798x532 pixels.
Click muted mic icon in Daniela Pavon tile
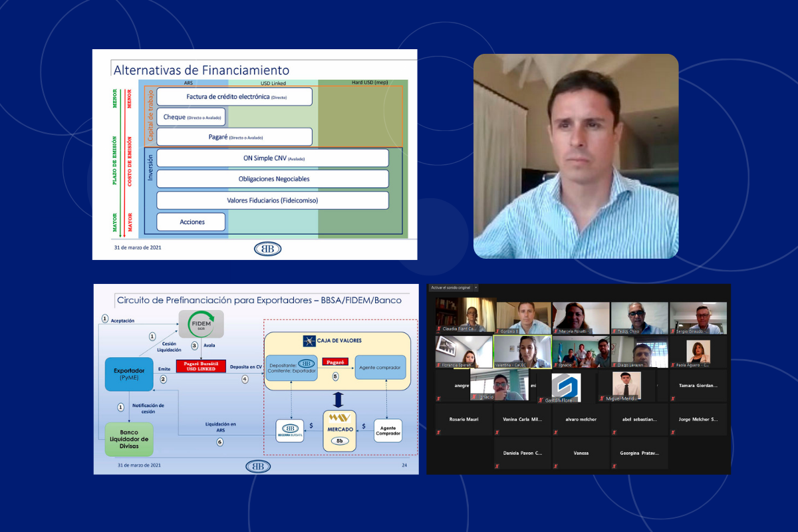pyautogui.click(x=497, y=466)
